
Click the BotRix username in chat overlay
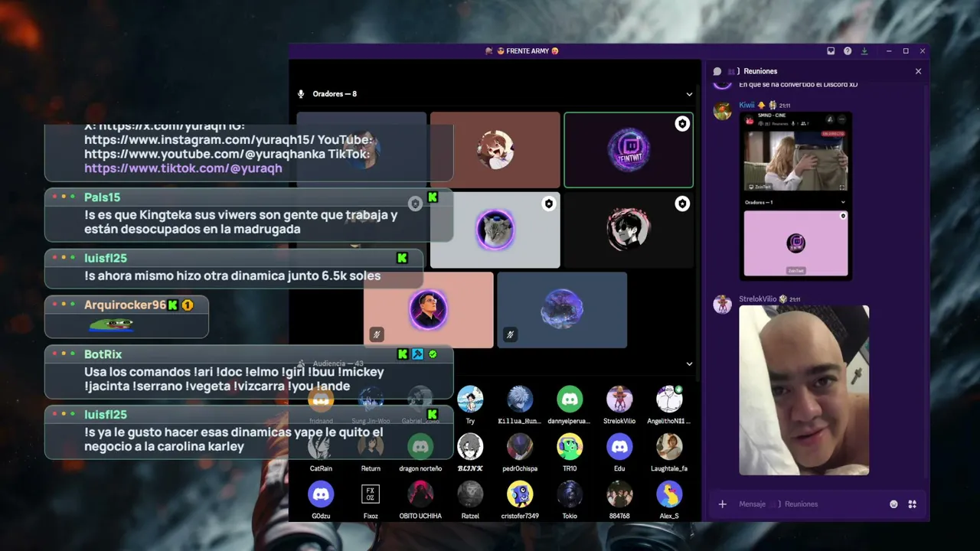click(103, 354)
